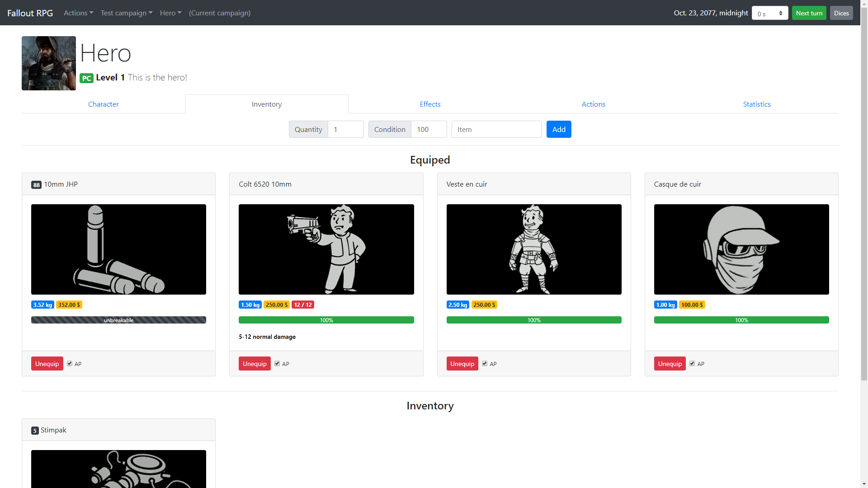Screen dimensions: 868x488
Task: Unequip the 10mm JHP ammo
Action: (47, 364)
